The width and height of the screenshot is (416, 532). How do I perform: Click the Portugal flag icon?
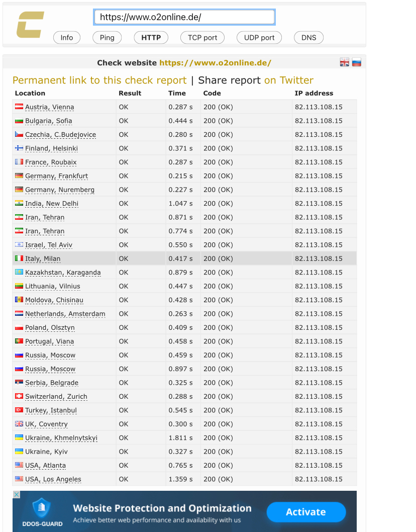click(x=19, y=341)
